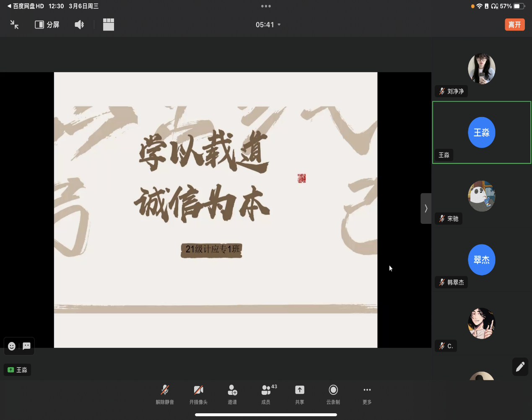
Task: Toggle the speaker audio output
Action: point(79,25)
